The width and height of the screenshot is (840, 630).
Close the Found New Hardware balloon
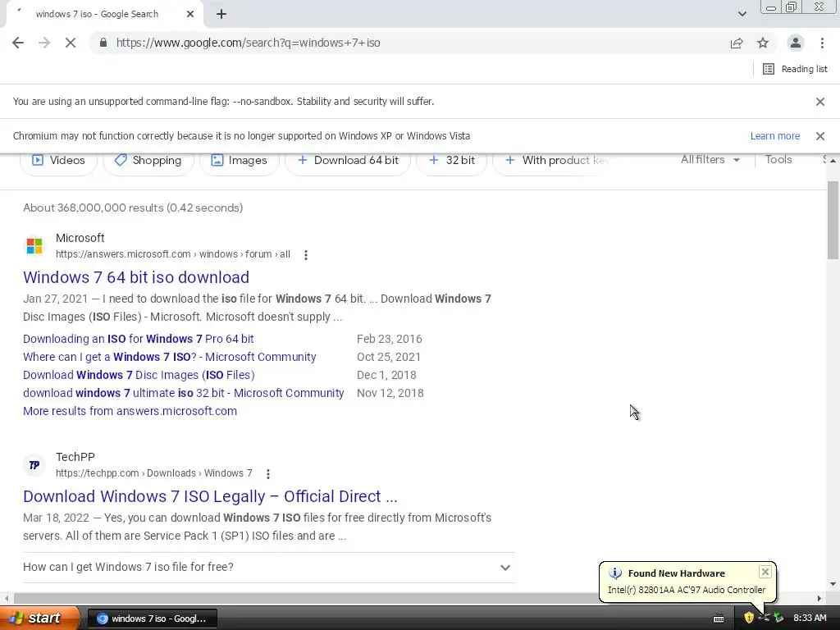[765, 572]
